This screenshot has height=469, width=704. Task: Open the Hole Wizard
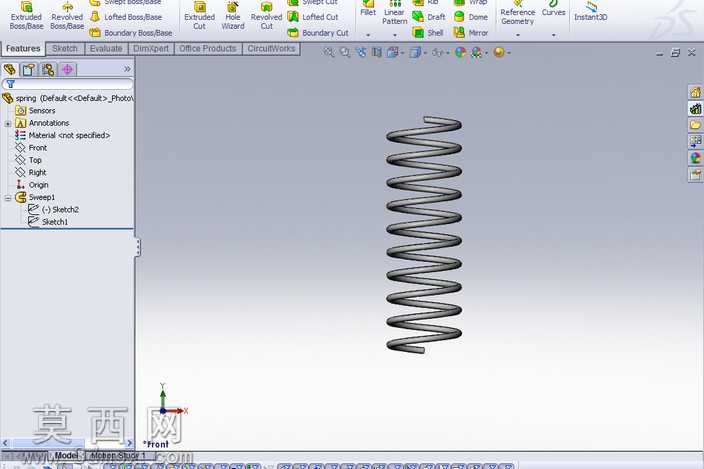click(233, 16)
